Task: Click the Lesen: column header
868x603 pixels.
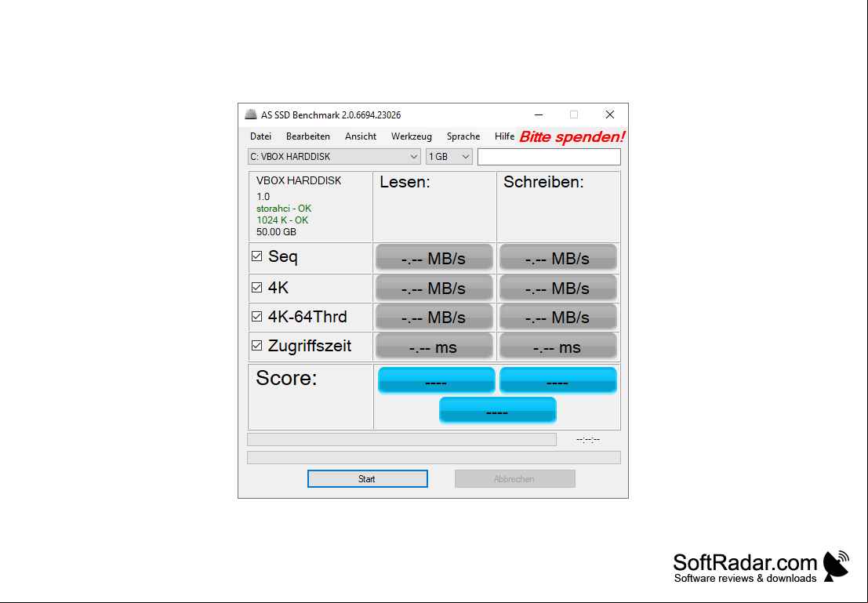Action: [x=405, y=182]
